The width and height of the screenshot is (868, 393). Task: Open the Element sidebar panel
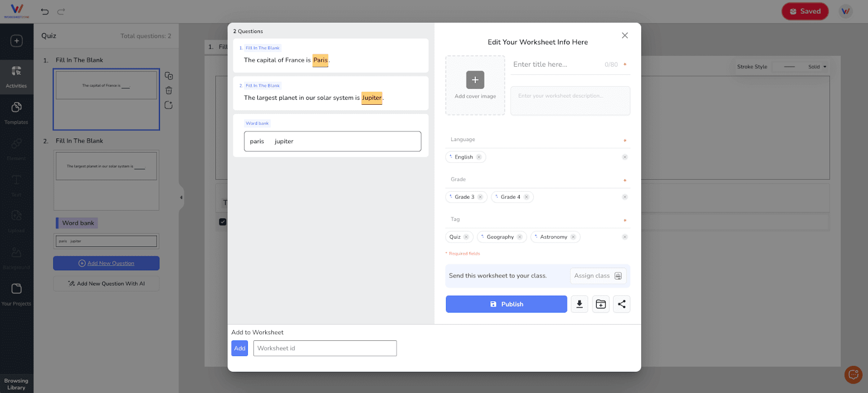(16, 149)
